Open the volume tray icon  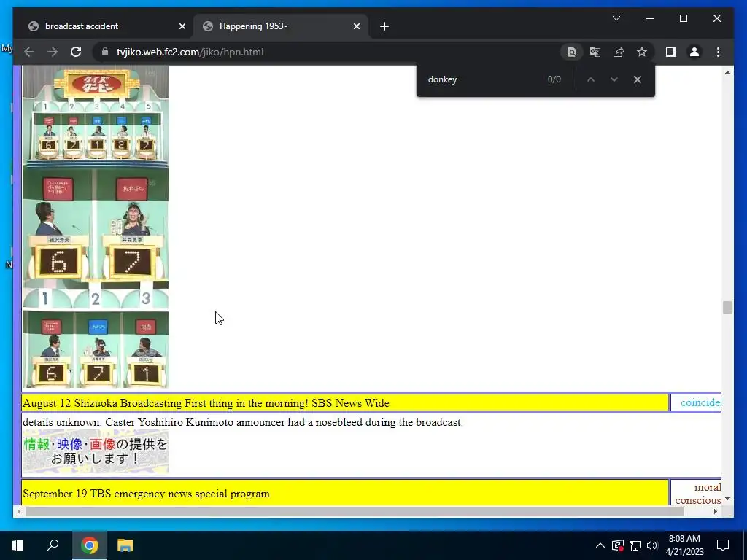tap(652, 545)
